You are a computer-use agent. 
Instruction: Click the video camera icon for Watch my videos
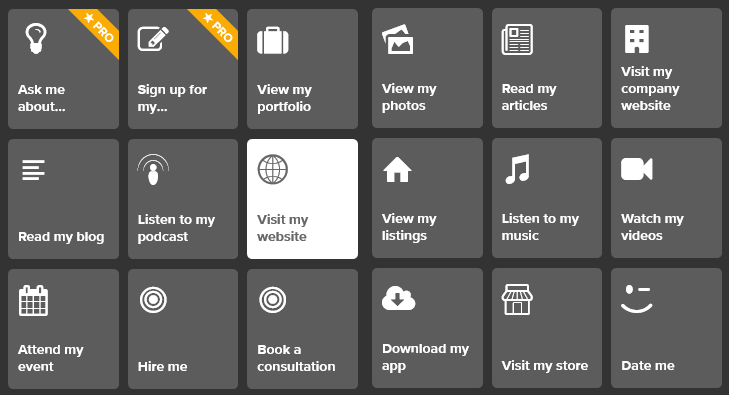636,169
